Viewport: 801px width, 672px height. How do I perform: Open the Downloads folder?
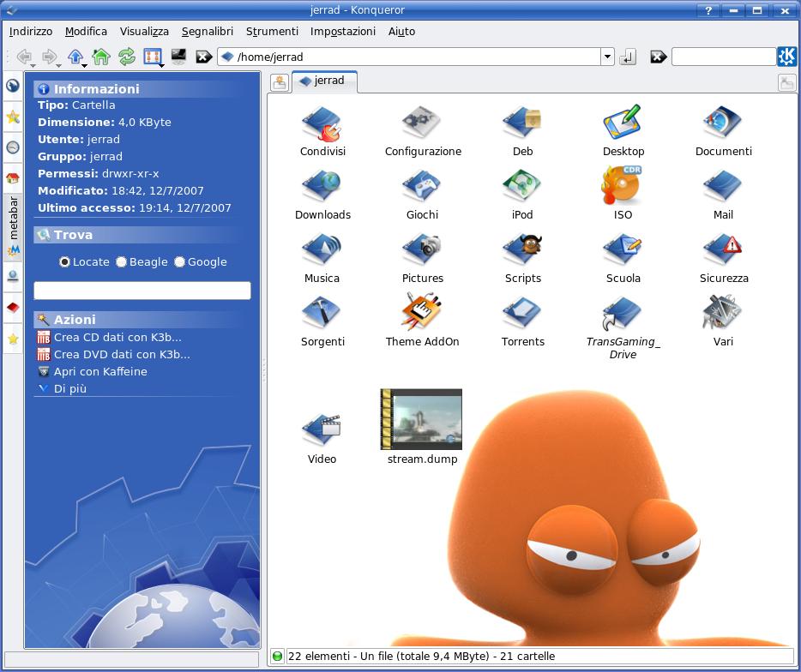pos(322,195)
